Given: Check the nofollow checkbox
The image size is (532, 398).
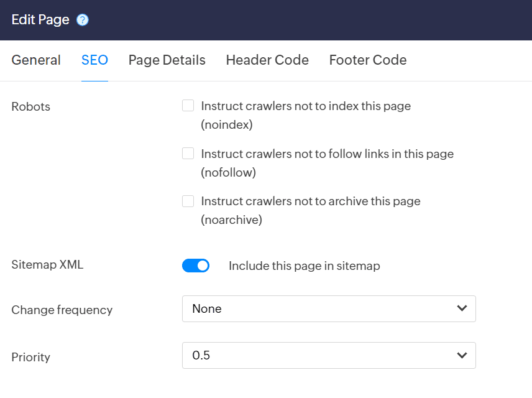Looking at the screenshot, I should coord(188,153).
